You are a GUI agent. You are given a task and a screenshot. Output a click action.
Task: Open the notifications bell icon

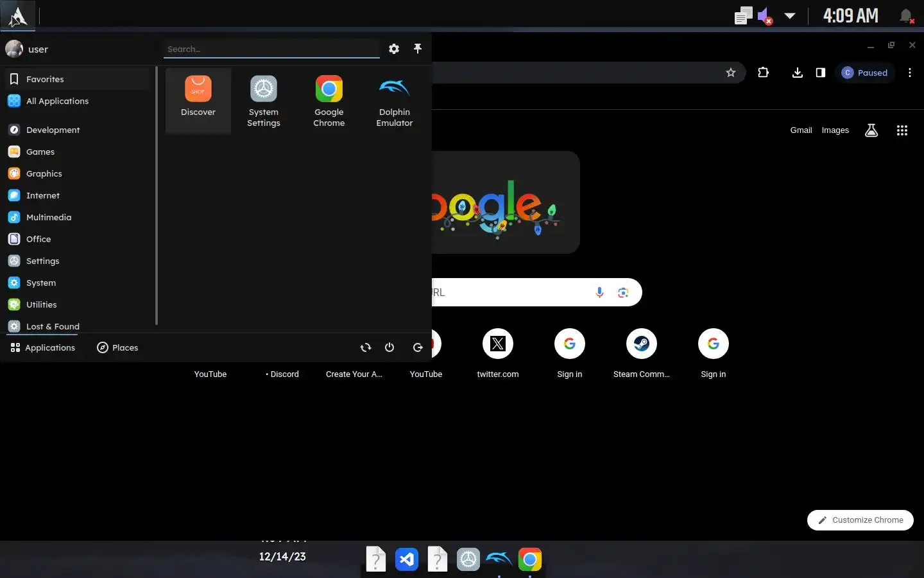pyautogui.click(x=906, y=15)
